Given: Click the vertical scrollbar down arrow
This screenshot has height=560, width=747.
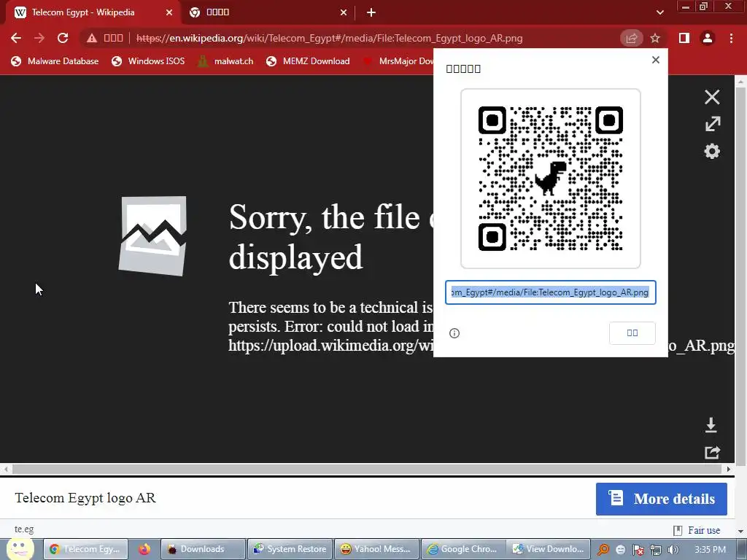Looking at the screenshot, I should click(740, 531).
